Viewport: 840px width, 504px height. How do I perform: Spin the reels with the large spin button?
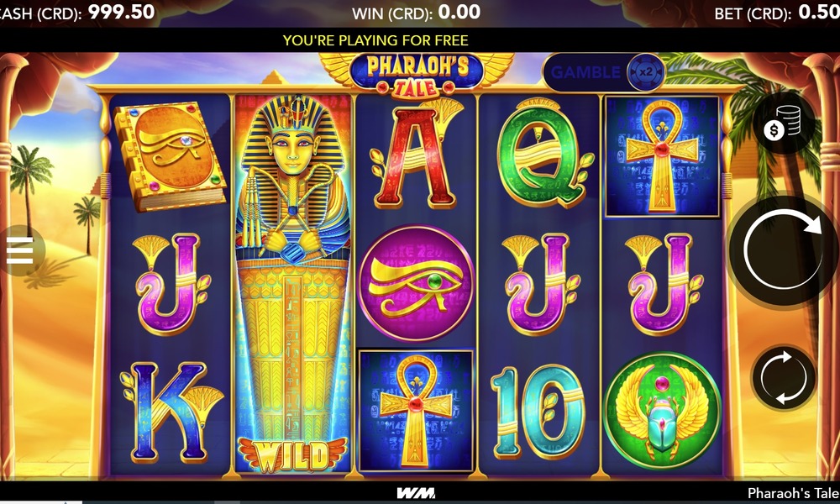coord(784,249)
